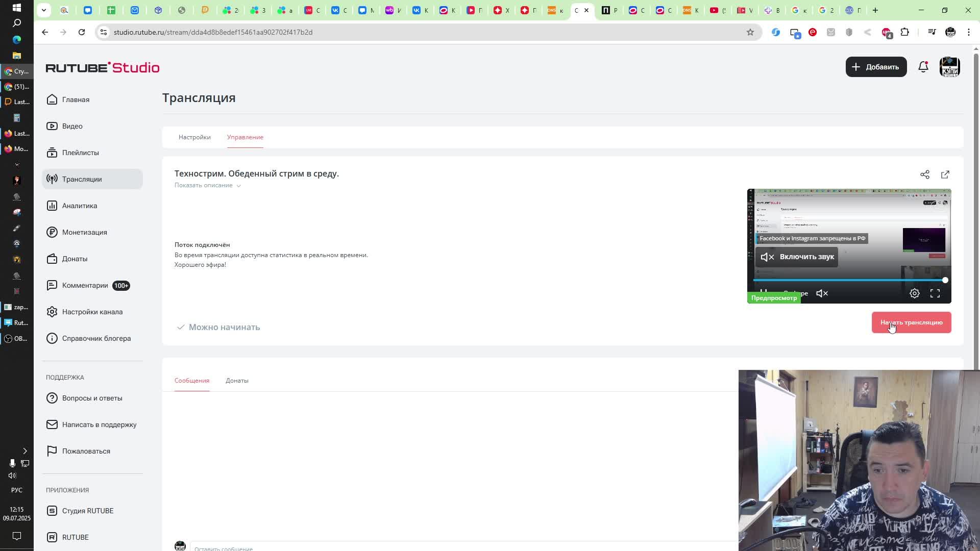Screen dimensions: 980x551
Task: Open browser tab list dropdown arrow
Action: [x=43, y=10]
